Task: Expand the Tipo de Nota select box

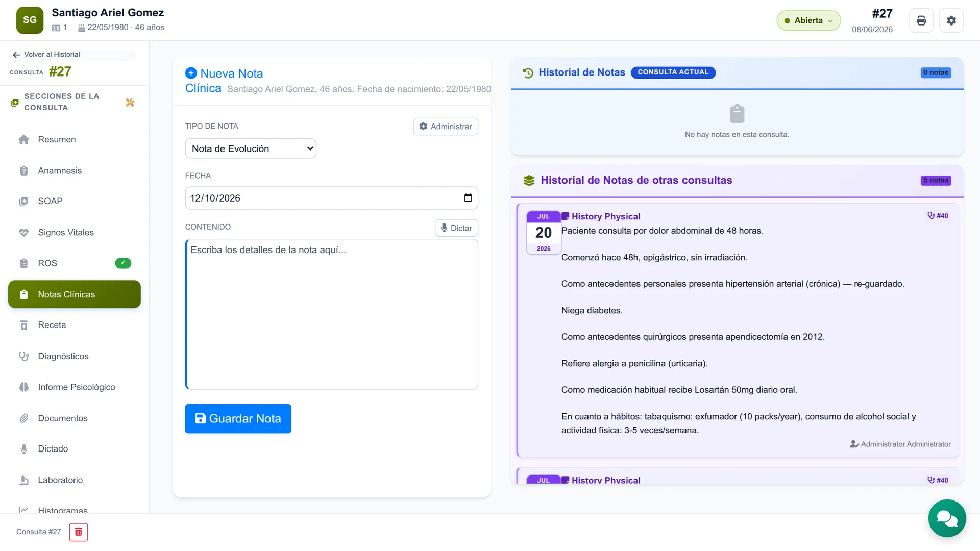Action: 251,148
